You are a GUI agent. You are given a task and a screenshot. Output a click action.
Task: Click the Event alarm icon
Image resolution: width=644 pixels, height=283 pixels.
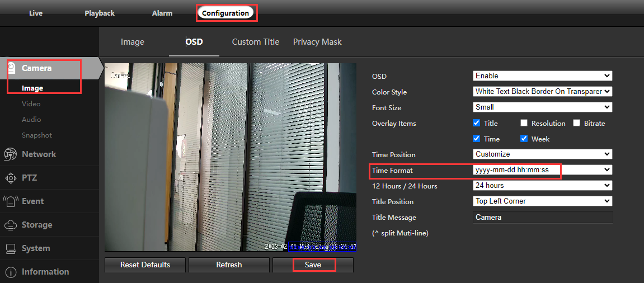point(10,201)
